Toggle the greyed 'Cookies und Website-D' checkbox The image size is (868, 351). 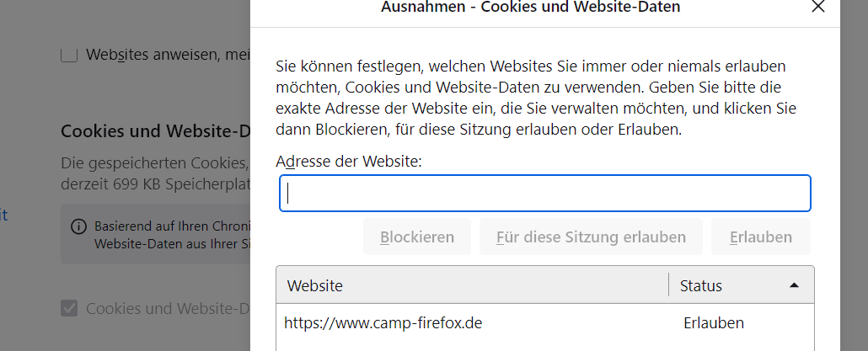68,308
